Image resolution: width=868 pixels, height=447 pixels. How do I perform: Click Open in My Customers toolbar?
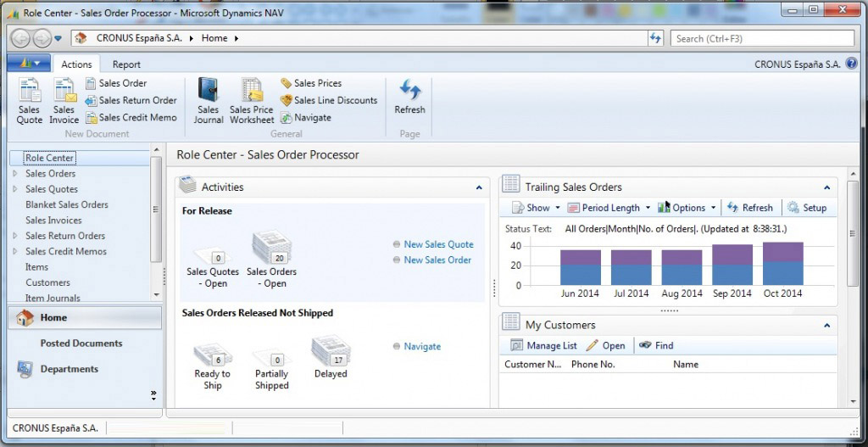pos(605,345)
